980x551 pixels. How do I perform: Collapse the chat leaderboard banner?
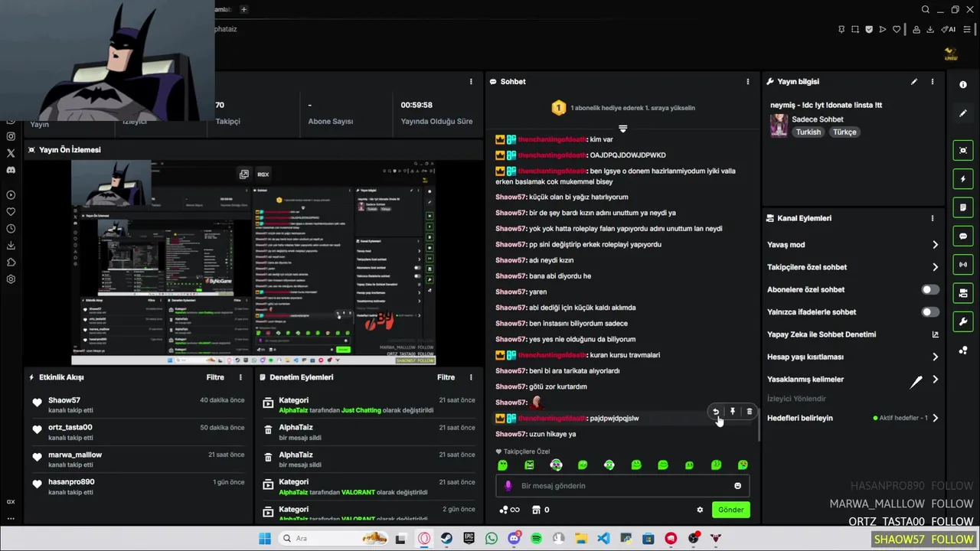tap(622, 129)
